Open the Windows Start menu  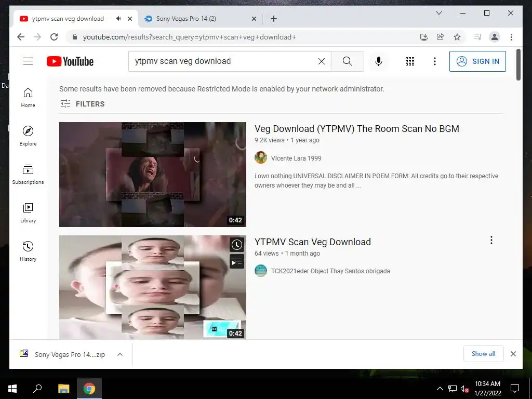coord(12,389)
